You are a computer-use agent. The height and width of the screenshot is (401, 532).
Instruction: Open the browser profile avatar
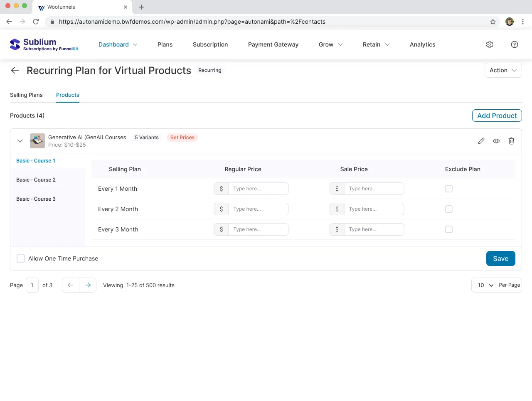[510, 22]
